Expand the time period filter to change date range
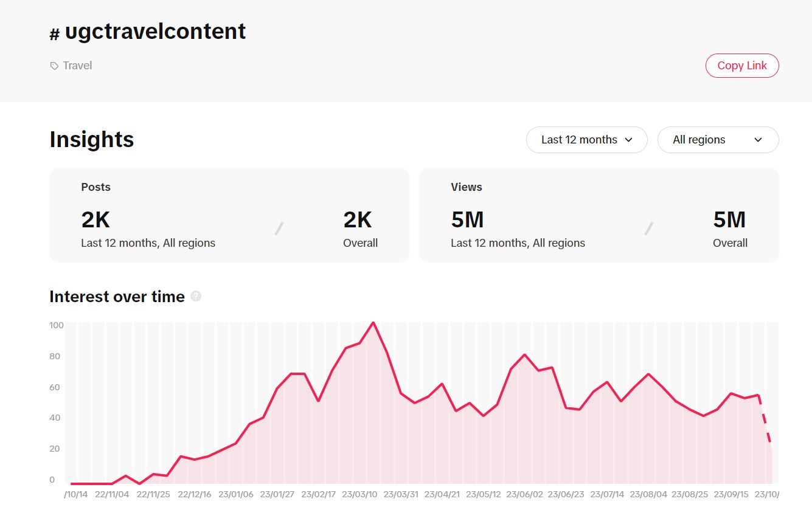The image size is (812, 510). click(x=586, y=140)
